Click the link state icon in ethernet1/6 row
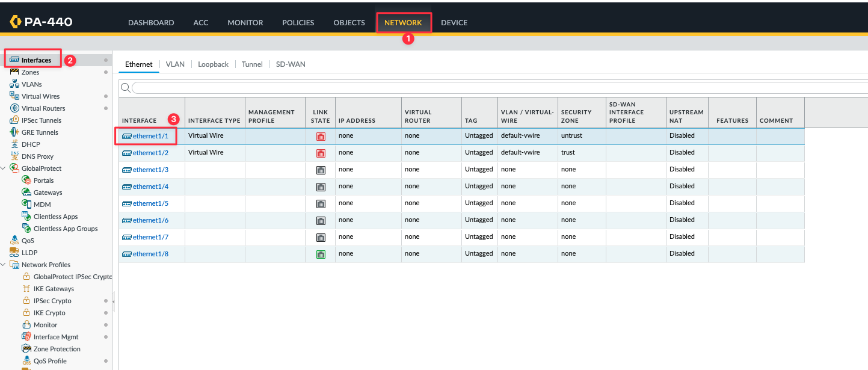This screenshot has width=868, height=370. [x=321, y=221]
